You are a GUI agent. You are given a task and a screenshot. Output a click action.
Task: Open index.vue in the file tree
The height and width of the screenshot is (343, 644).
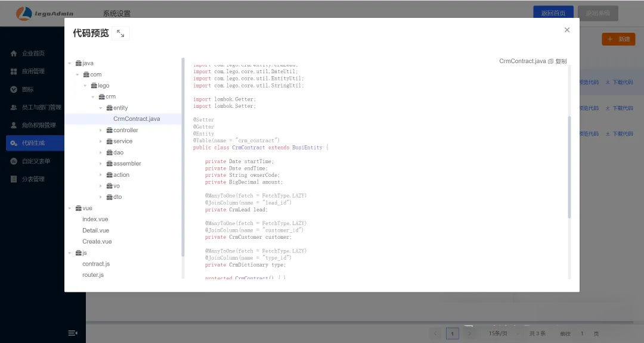point(95,219)
